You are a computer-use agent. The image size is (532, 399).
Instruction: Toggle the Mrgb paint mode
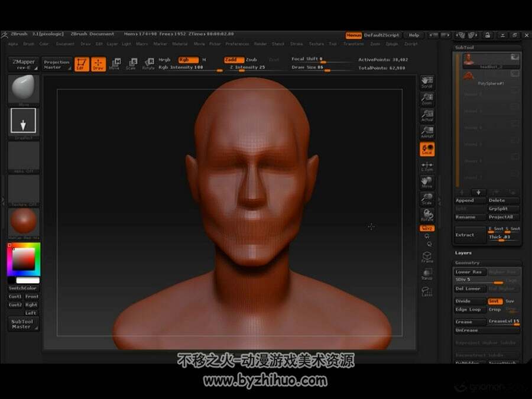tap(164, 60)
